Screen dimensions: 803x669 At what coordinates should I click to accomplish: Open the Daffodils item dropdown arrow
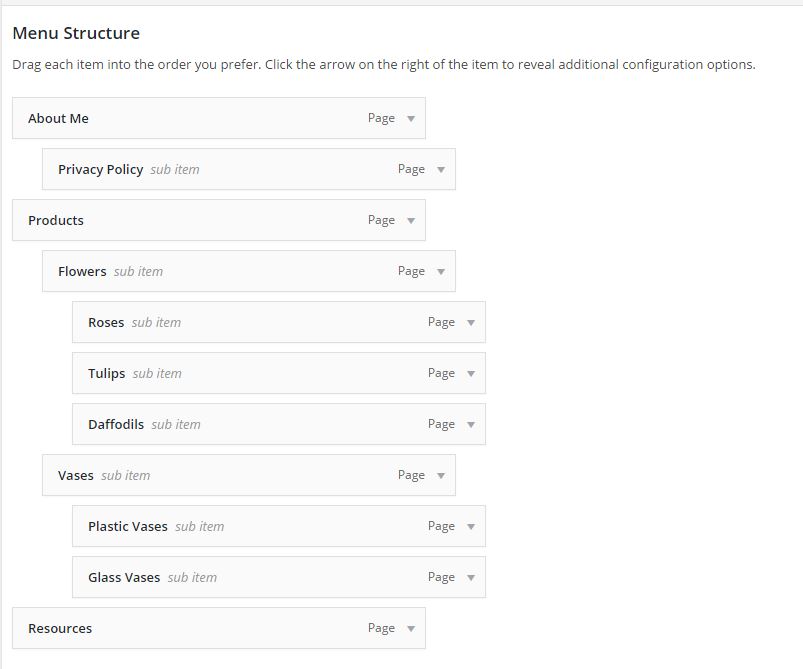pos(471,424)
